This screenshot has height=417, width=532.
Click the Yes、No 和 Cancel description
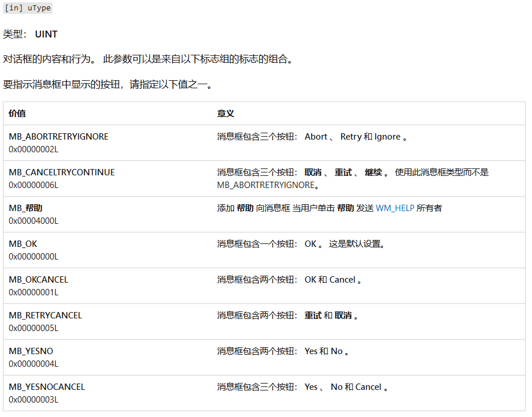[x=302, y=387]
